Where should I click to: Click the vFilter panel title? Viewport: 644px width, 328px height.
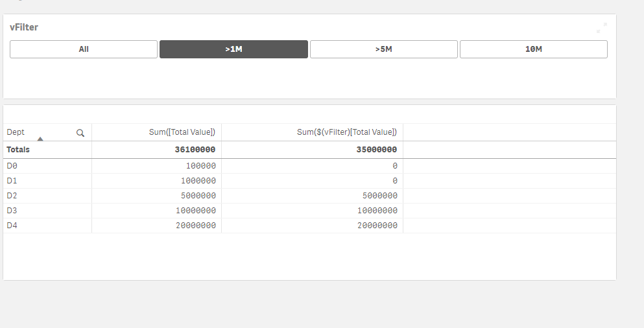[x=24, y=27]
